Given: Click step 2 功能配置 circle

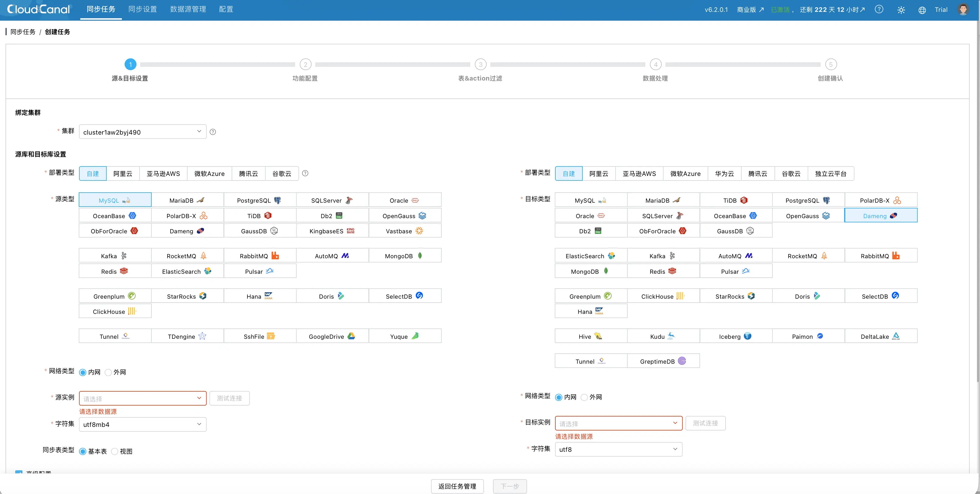Looking at the screenshot, I should pyautogui.click(x=305, y=64).
